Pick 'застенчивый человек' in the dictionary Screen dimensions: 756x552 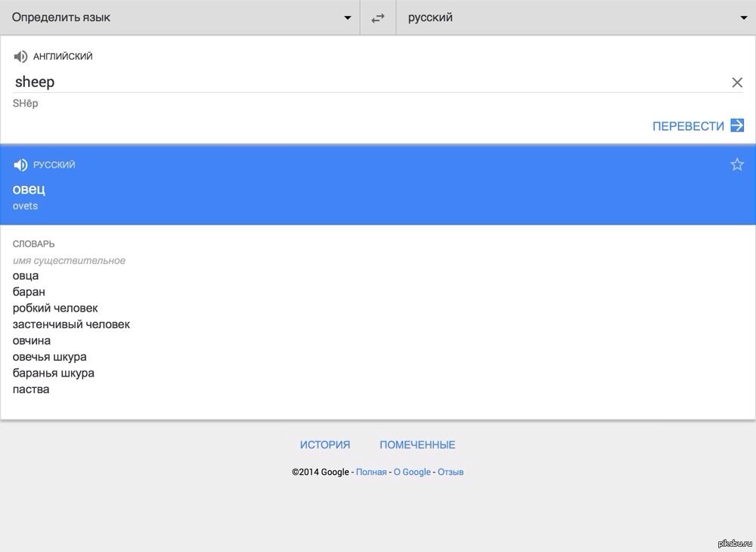71,324
